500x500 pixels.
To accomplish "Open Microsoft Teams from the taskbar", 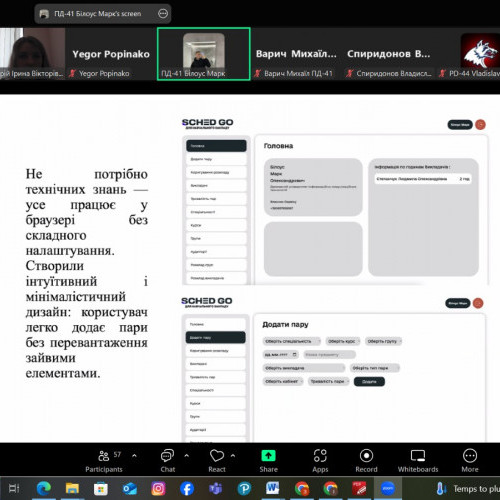I will coord(216,489).
